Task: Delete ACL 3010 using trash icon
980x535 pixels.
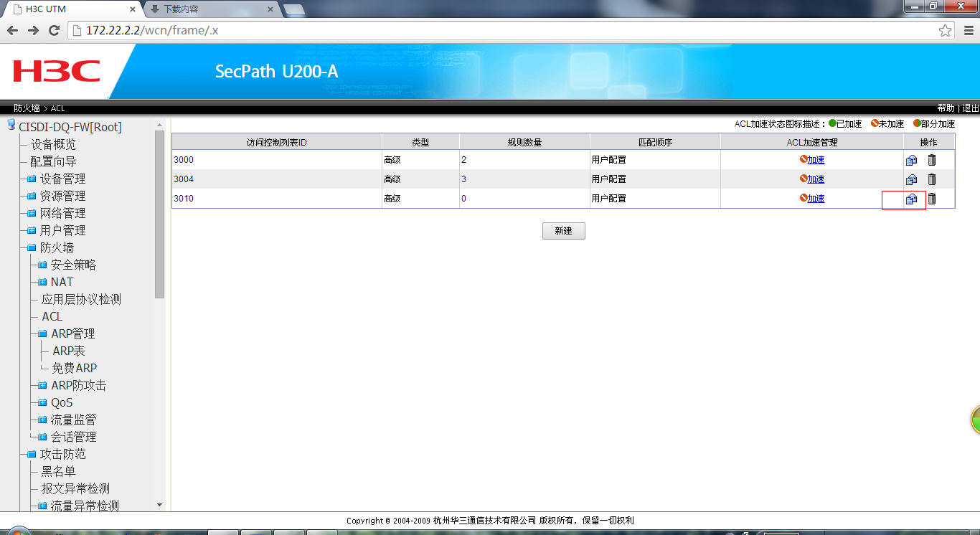Action: pos(932,199)
